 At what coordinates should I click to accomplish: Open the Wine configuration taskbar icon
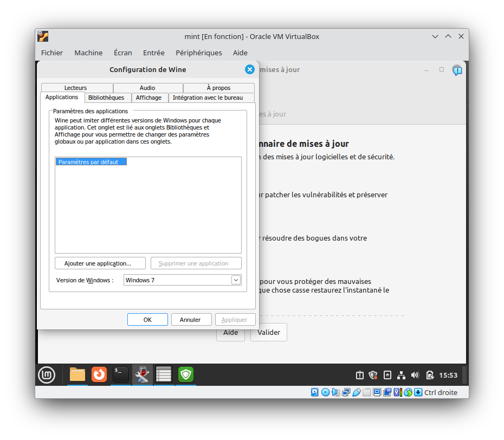pos(142,374)
